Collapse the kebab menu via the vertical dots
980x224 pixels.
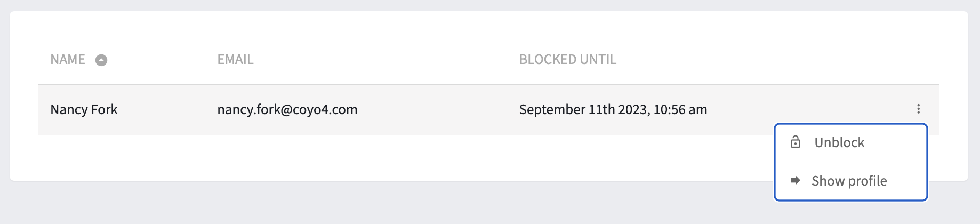pos(918,109)
